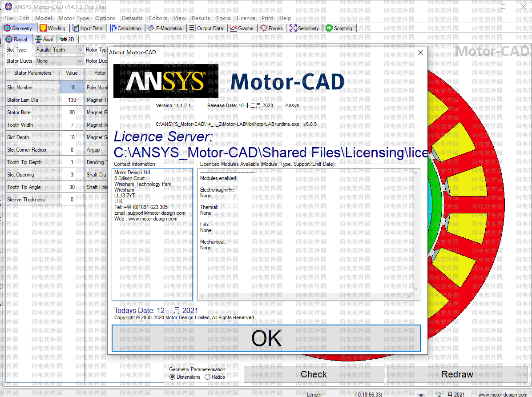Viewport: 532px width, 397px height.
Task: Click the Slot Number row label
Action: coord(33,88)
